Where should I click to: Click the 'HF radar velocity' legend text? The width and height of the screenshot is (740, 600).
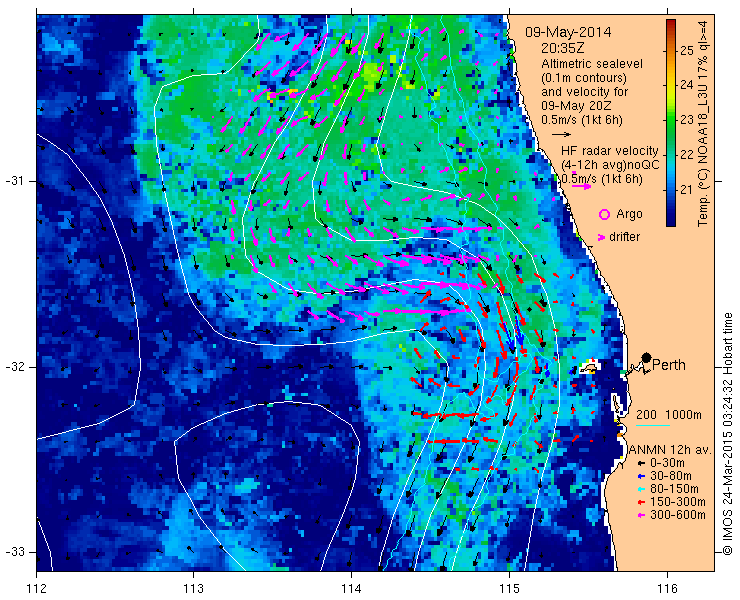coord(610,151)
